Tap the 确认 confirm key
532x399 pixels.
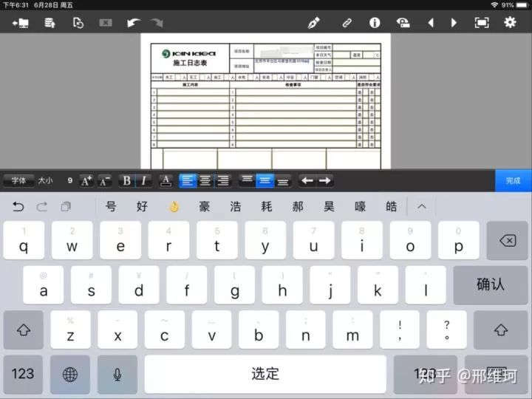point(491,284)
